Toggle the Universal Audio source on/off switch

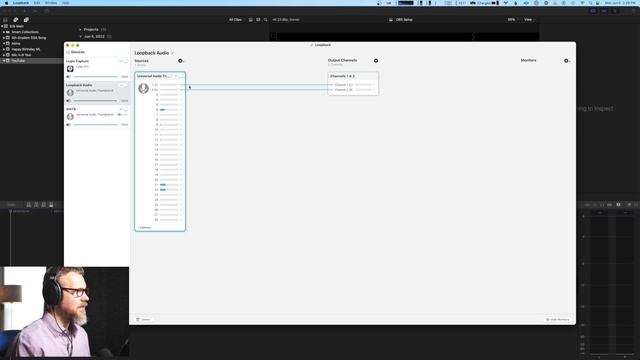(179, 76)
